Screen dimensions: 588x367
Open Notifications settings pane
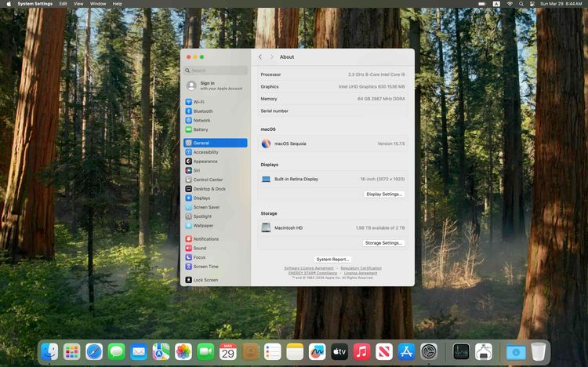pyautogui.click(x=216, y=239)
